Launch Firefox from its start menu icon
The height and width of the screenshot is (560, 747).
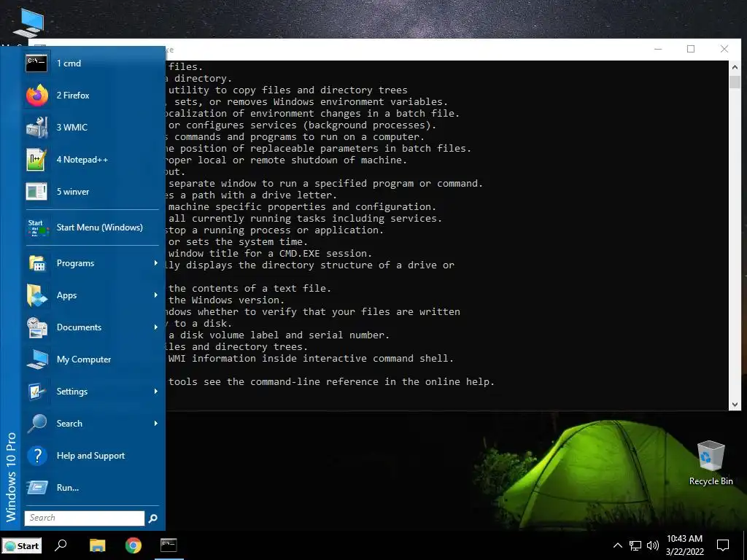tap(36, 96)
